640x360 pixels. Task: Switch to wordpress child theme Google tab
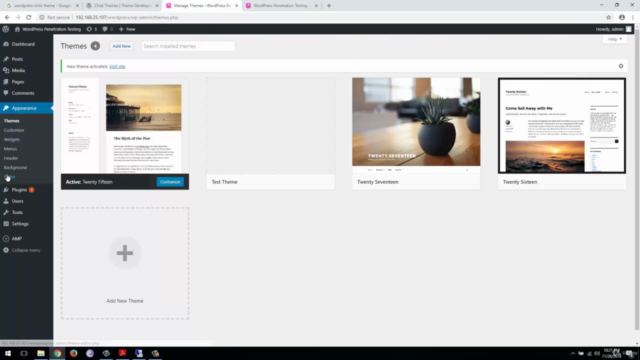pos(42,6)
